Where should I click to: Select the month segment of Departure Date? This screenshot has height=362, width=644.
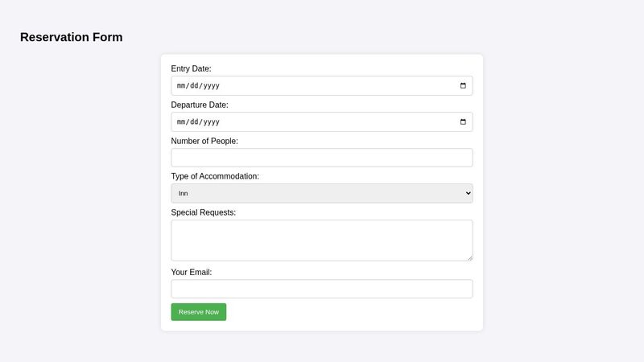pyautogui.click(x=182, y=122)
